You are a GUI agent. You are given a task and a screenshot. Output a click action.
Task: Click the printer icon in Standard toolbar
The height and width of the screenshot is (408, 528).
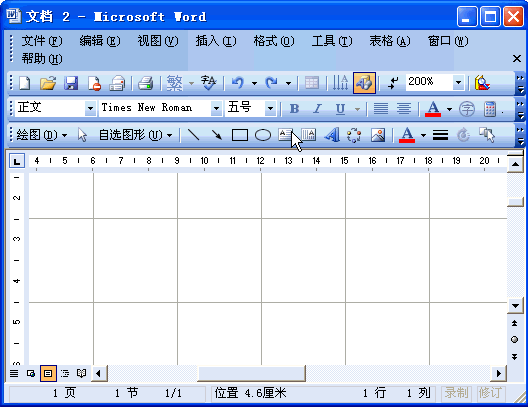point(145,83)
